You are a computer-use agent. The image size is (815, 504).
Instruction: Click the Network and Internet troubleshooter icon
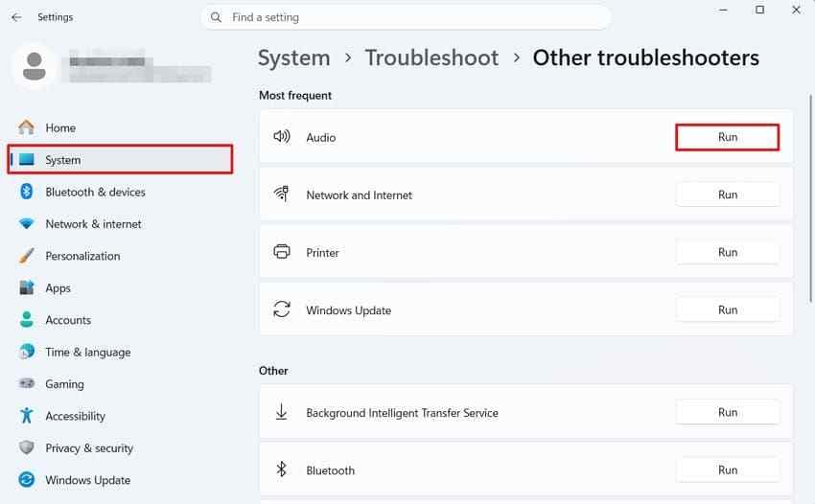pos(282,194)
